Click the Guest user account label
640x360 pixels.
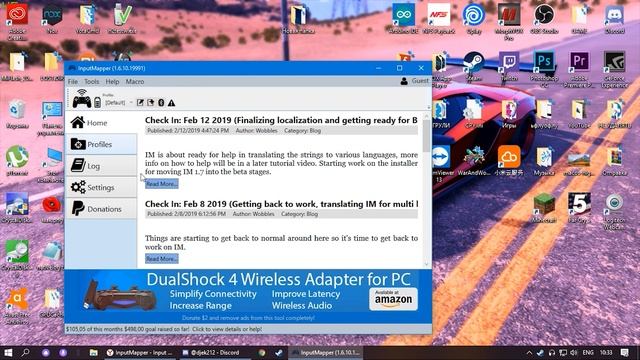(420, 81)
